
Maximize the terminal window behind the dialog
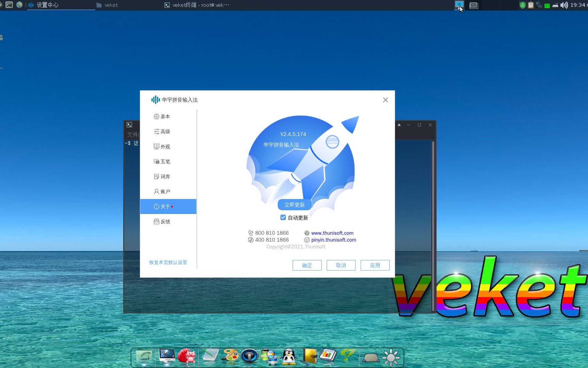coord(419,125)
